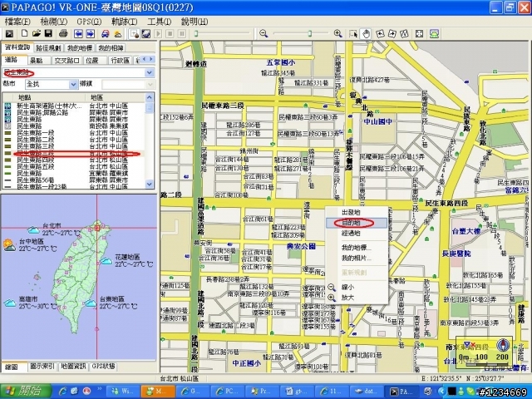Select the 民生東路五段 result row
Screen dimensions: 532x399
(x=74, y=166)
